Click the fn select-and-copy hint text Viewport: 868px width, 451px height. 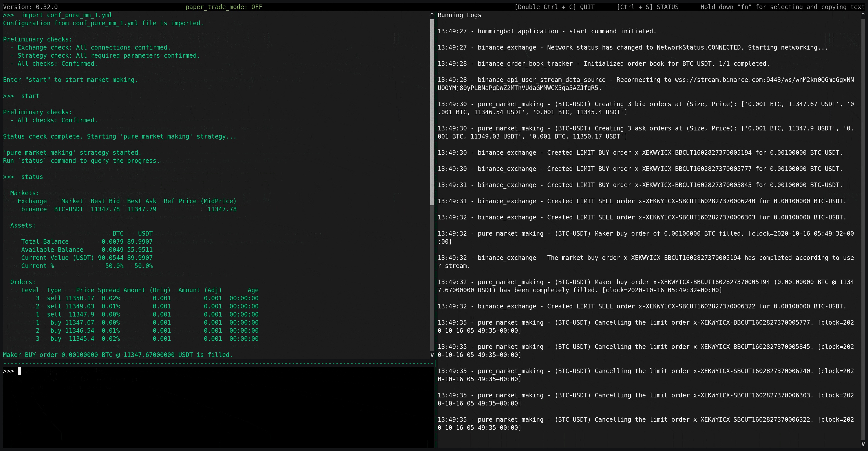782,7
